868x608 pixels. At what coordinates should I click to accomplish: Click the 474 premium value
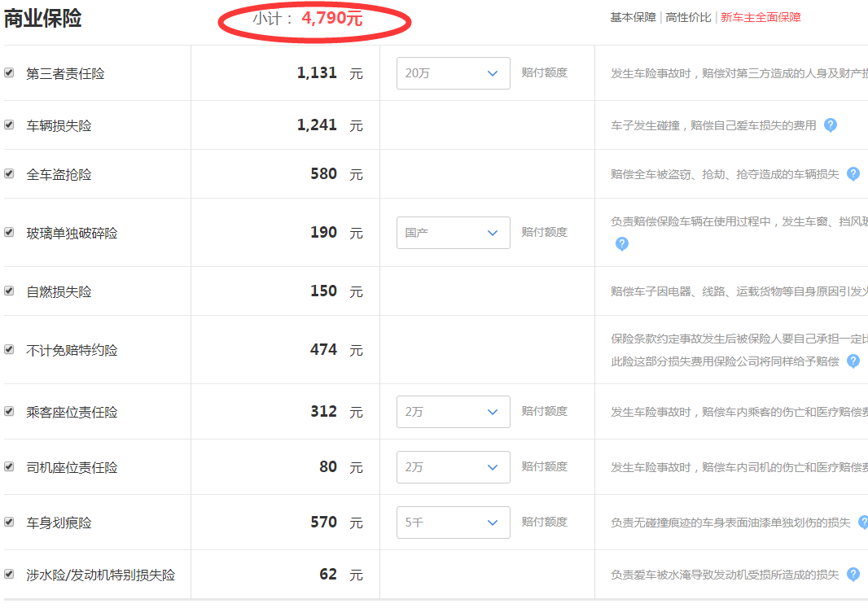[323, 350]
